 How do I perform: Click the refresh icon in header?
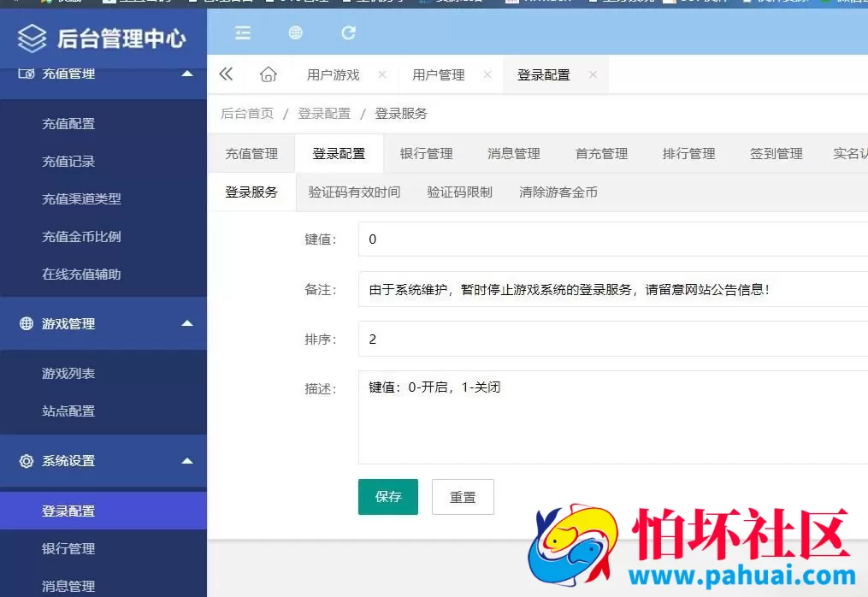click(x=348, y=33)
